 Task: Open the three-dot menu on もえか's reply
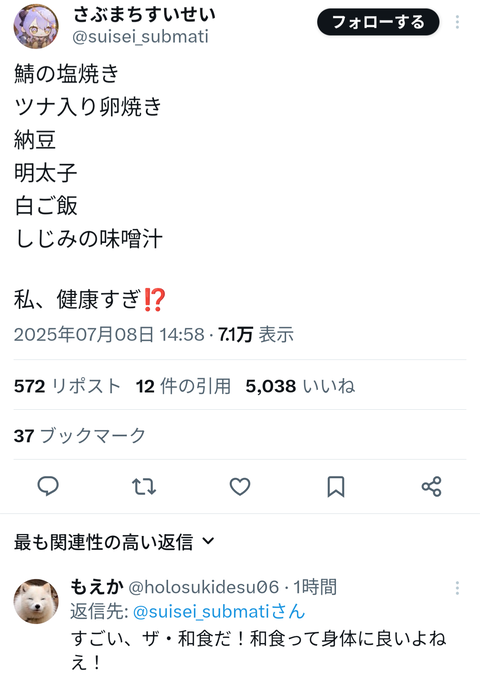point(457,588)
